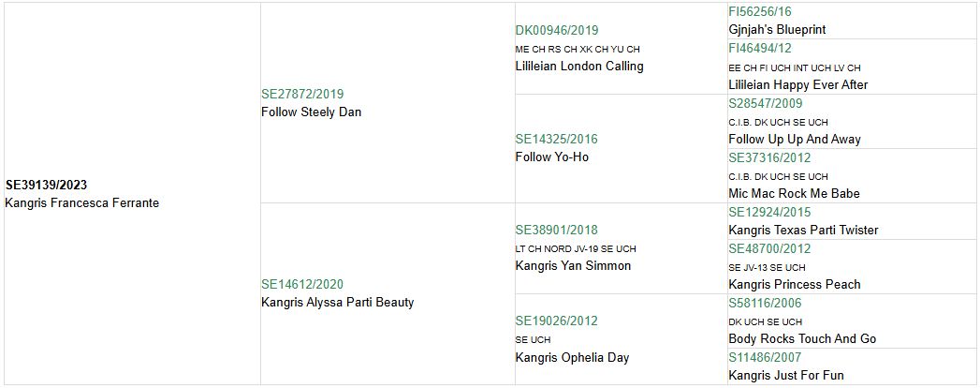Click the SE48700/2012 registration link

(769, 248)
